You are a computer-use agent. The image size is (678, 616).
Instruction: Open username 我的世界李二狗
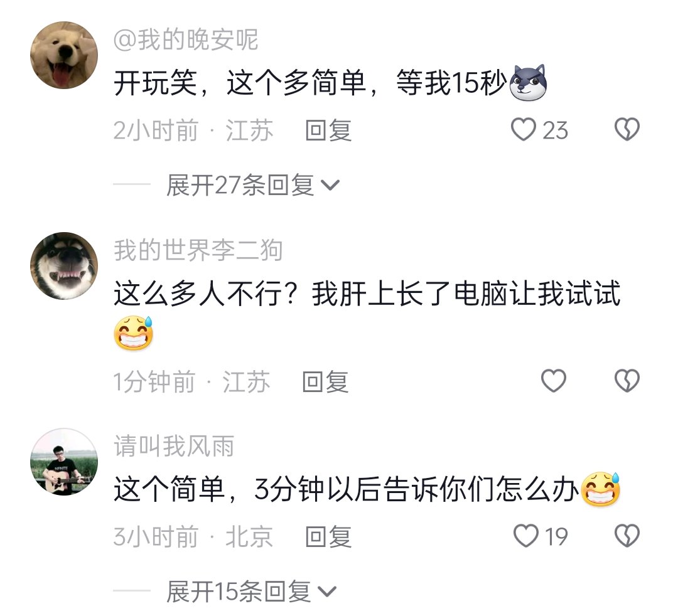click(198, 250)
